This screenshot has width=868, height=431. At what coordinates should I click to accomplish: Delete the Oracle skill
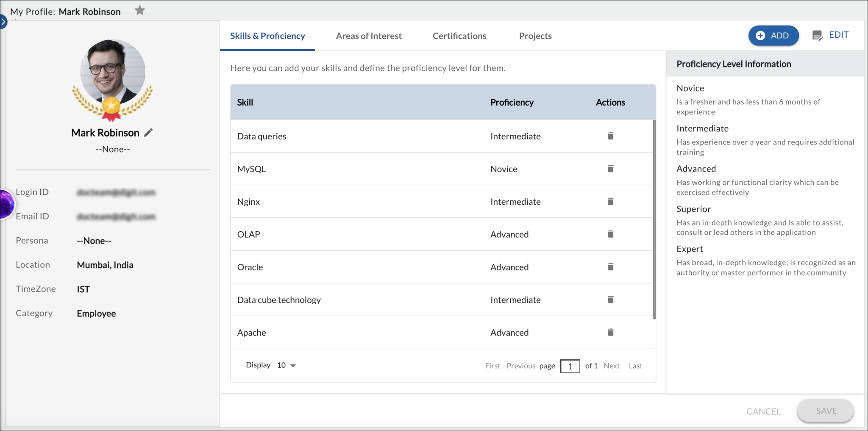tap(611, 267)
